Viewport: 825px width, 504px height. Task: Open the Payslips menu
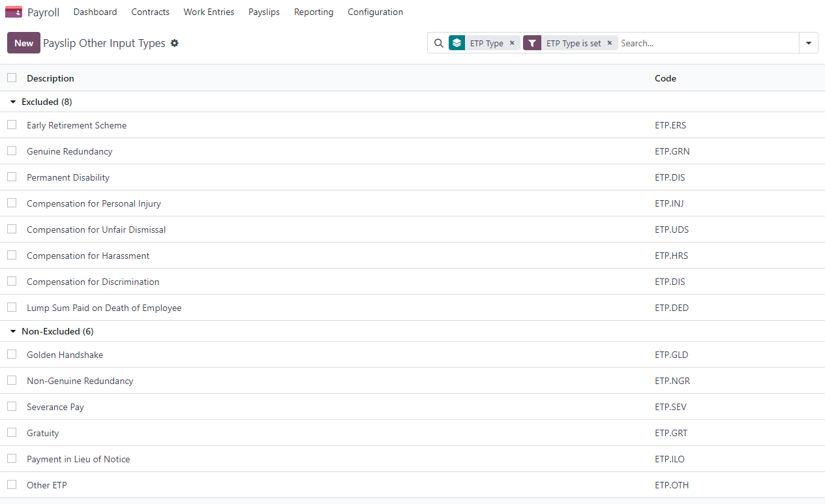(264, 12)
